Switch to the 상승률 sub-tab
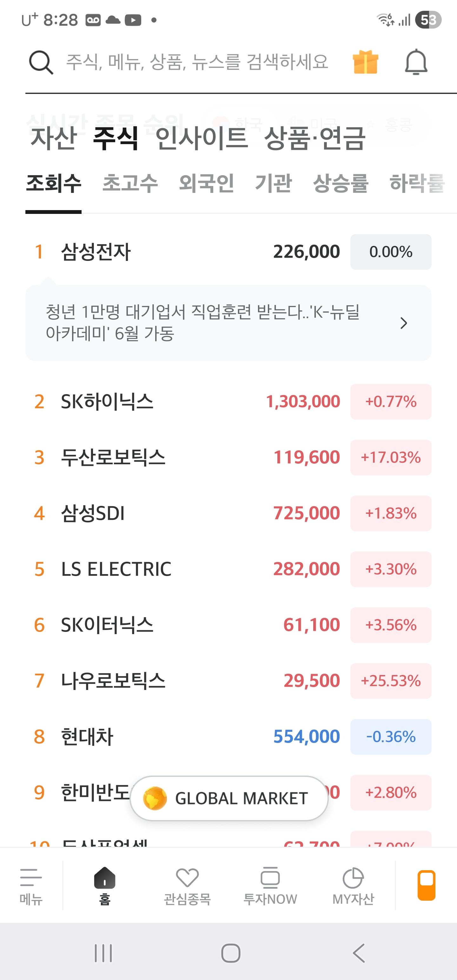 click(342, 184)
